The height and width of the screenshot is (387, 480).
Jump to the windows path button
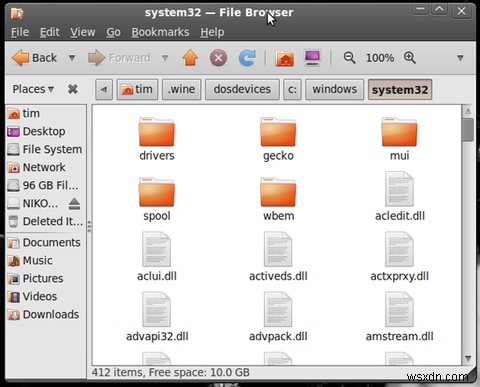(x=334, y=89)
